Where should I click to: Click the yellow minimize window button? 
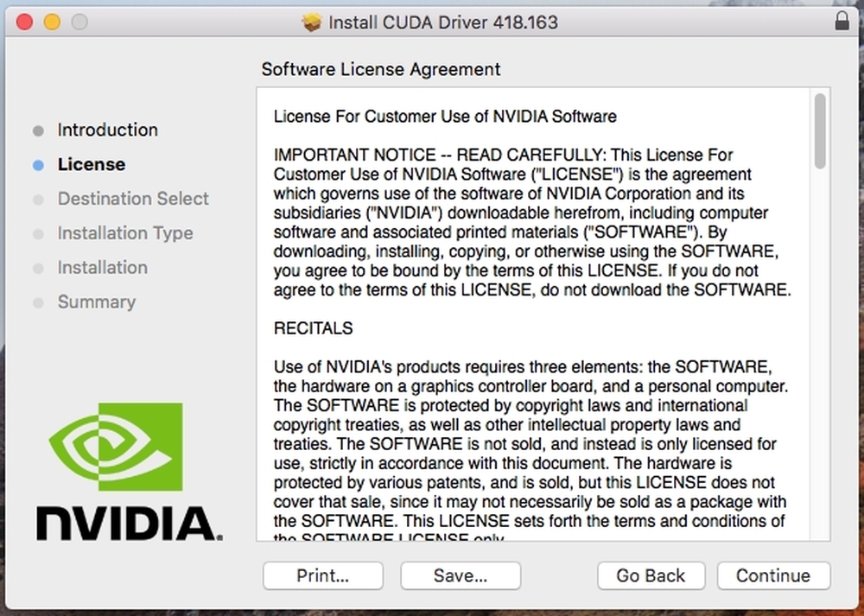point(53,22)
